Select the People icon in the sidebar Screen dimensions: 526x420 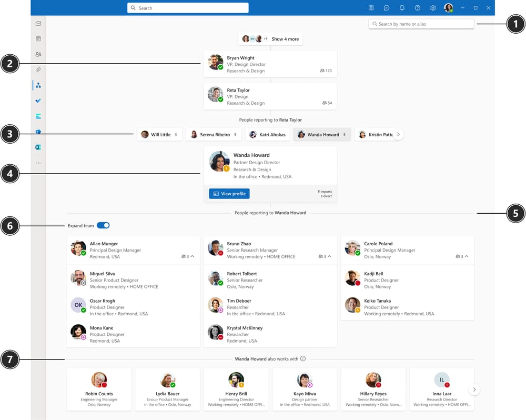38,54
